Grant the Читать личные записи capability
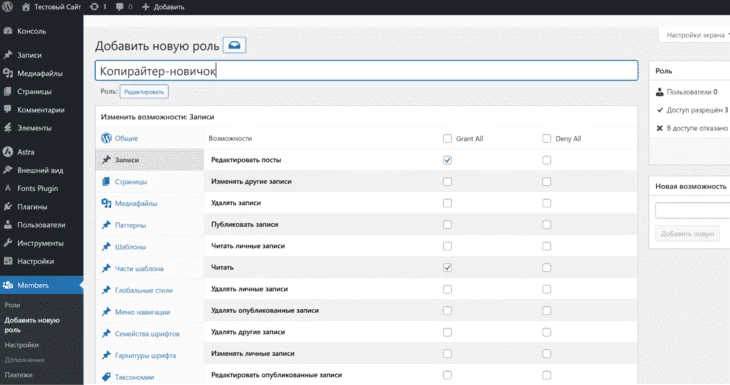 (447, 246)
